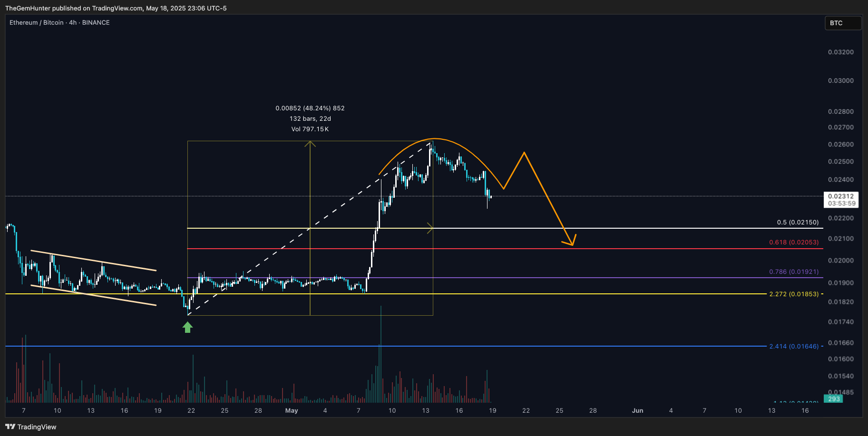The image size is (868, 436).
Task: Click the 0.01820 price axis label
Action: [x=841, y=301]
